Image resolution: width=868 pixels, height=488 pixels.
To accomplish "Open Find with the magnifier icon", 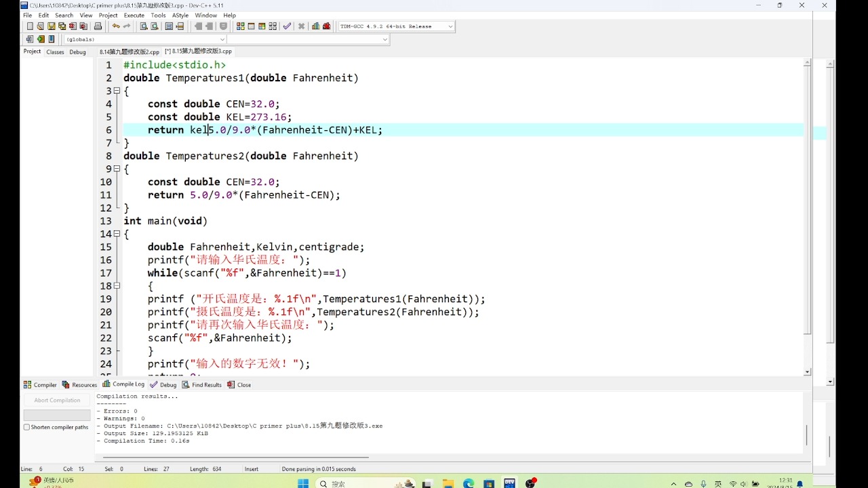I will coord(144,26).
